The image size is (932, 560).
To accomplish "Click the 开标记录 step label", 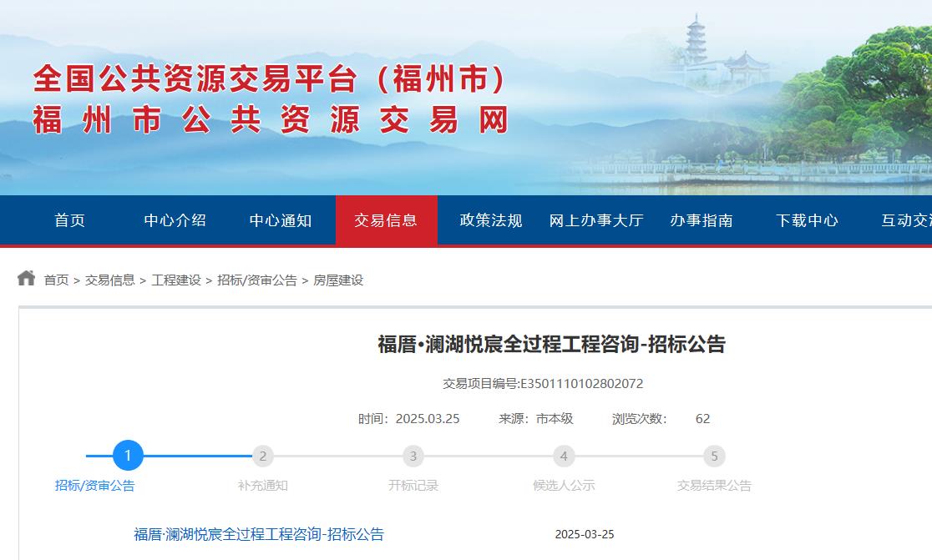I will (413, 486).
